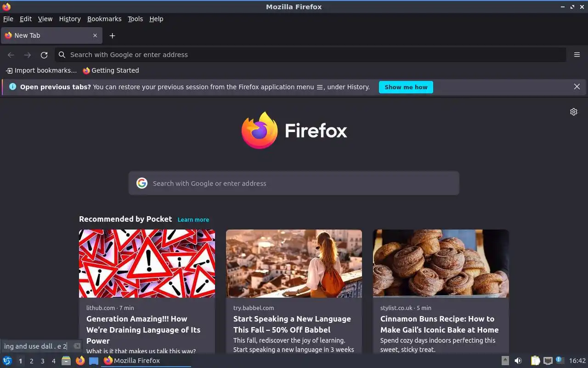Open Babbel woman overlooking city thumbnail

click(294, 264)
